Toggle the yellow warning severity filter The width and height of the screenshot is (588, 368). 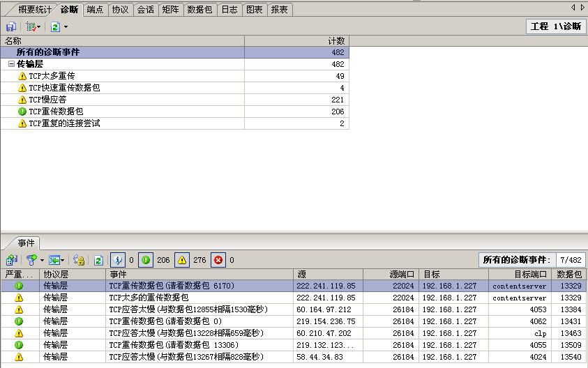click(182, 260)
